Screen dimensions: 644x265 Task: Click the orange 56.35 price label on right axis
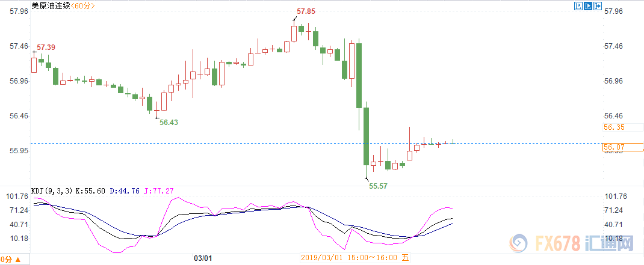point(615,127)
